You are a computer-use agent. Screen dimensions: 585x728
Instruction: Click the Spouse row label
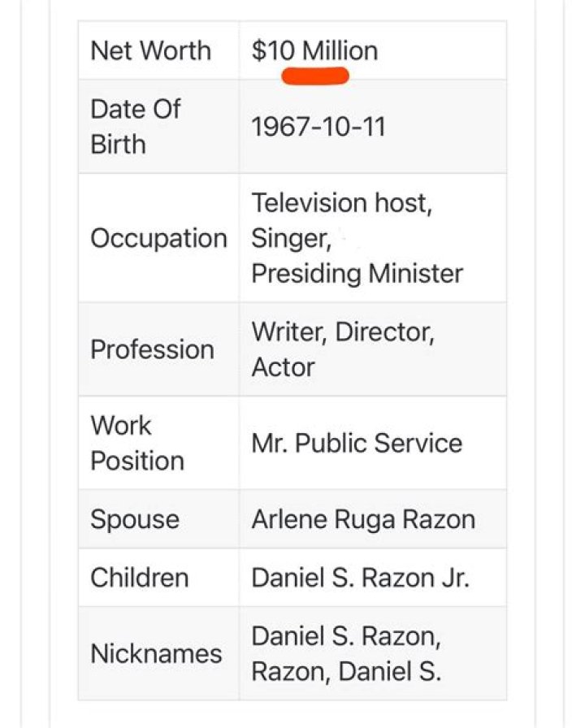[134, 519]
